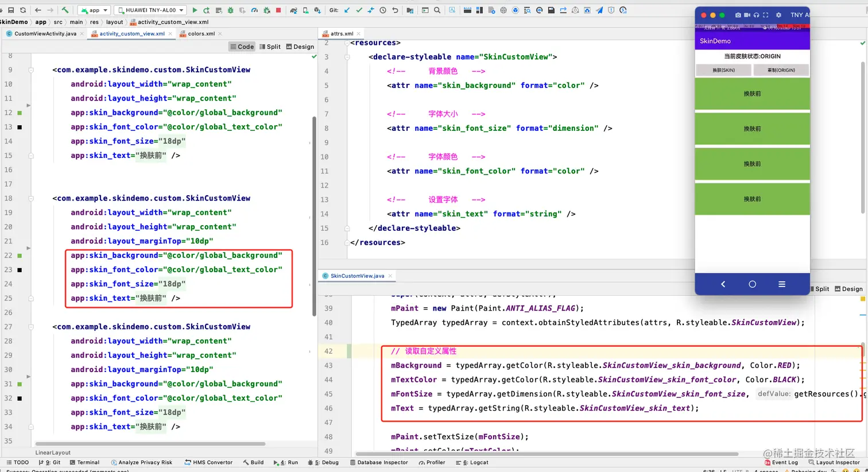Click the green color gutter marker on line 12
Screen dimensions: 868x472
click(x=20, y=113)
